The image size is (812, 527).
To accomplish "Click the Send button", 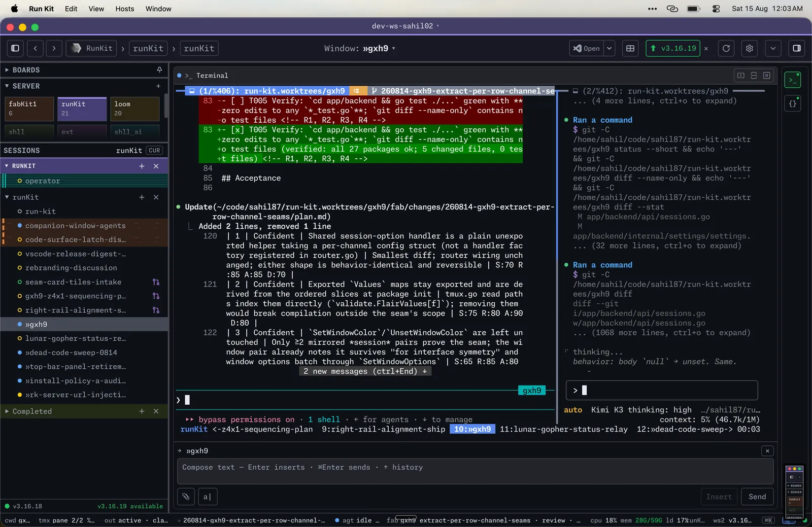I will 757,497.
